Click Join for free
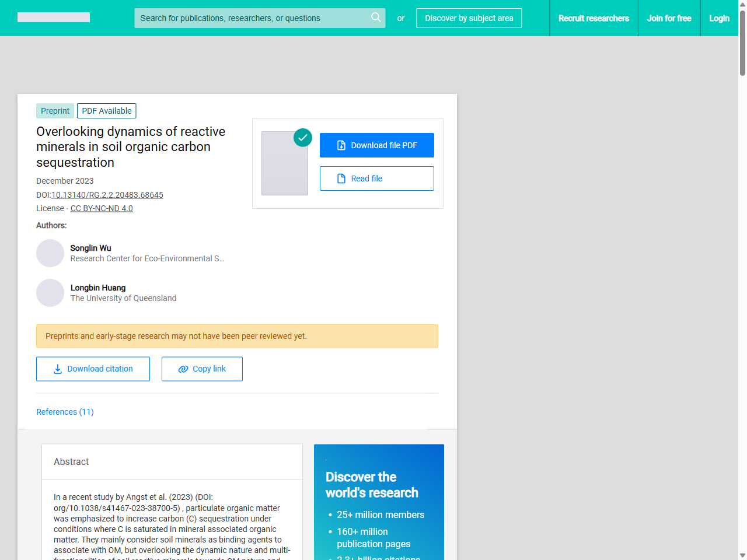This screenshot has width=747, height=560. click(669, 18)
